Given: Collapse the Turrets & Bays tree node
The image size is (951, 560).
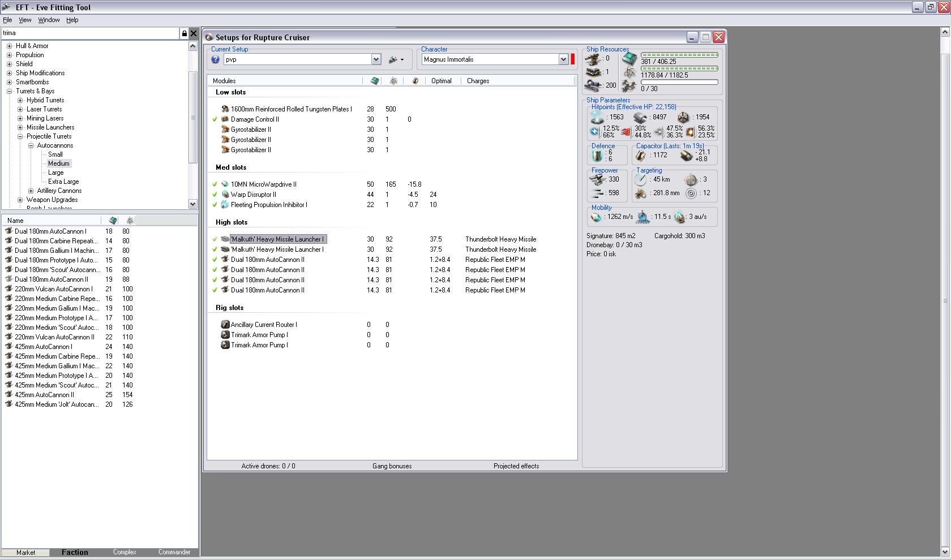Looking at the screenshot, I should click(x=9, y=91).
